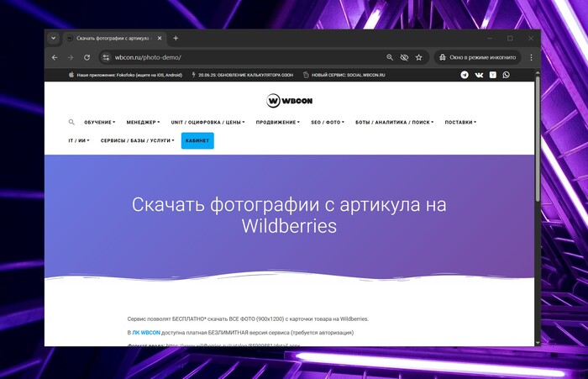Open ОБНОВЛЕНИЕ КАЛЬКУЛЯТОРА ОЗОН news link
The image size is (588, 379).
click(x=245, y=75)
